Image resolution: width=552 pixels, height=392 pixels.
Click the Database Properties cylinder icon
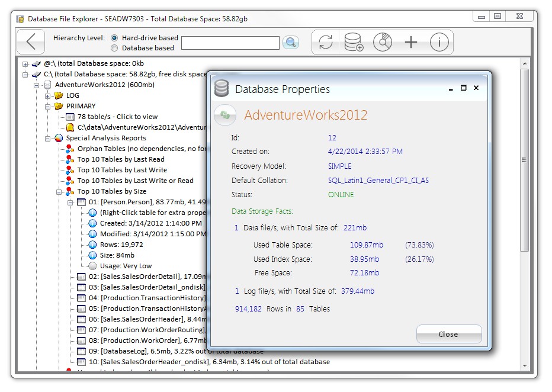222,88
